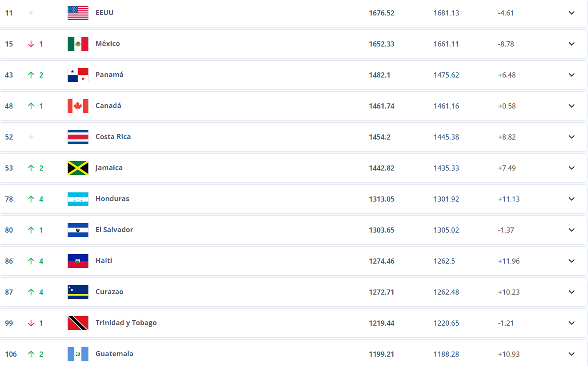This screenshot has width=588, height=367.
Task: Click the Guatemala flag icon
Action: pos(78,354)
